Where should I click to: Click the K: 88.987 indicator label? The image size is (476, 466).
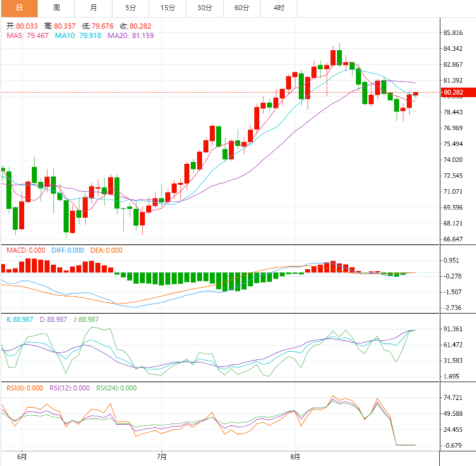click(20, 319)
